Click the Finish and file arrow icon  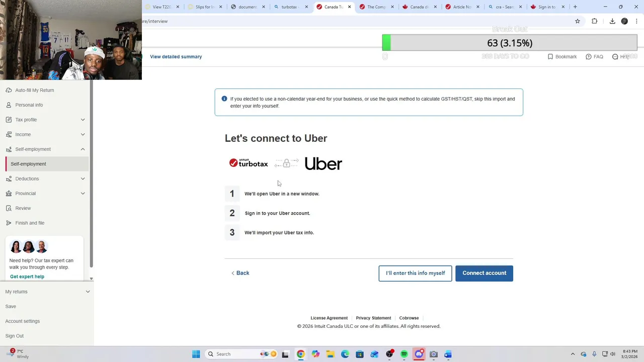tap(9, 223)
